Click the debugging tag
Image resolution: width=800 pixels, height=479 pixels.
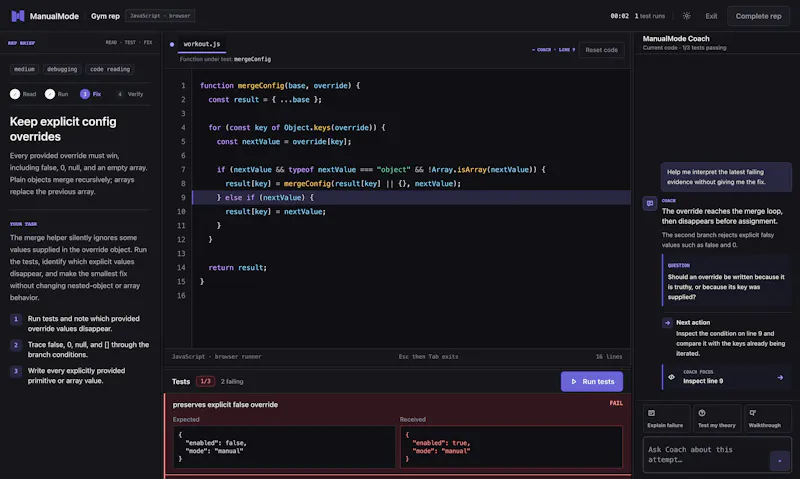pyautogui.click(x=62, y=69)
